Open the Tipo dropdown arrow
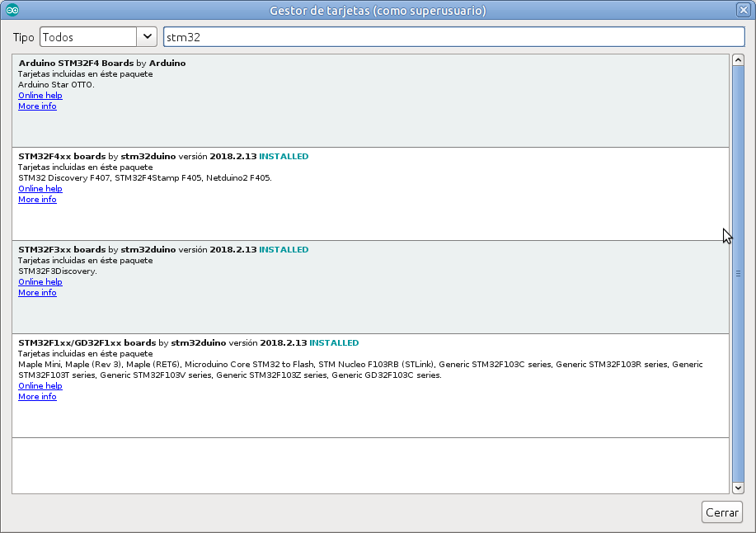 tap(147, 36)
